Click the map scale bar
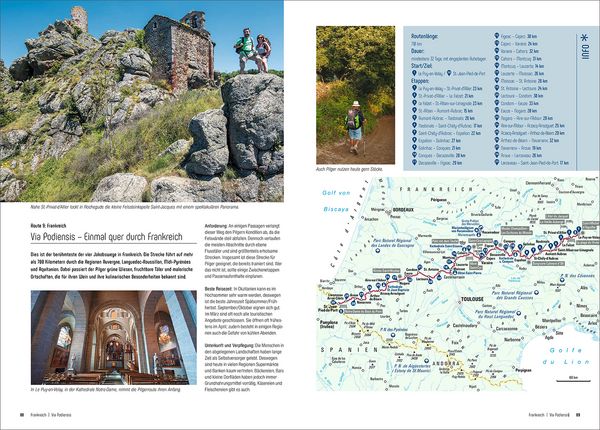The width and height of the screenshot is (600, 430). click(574, 380)
